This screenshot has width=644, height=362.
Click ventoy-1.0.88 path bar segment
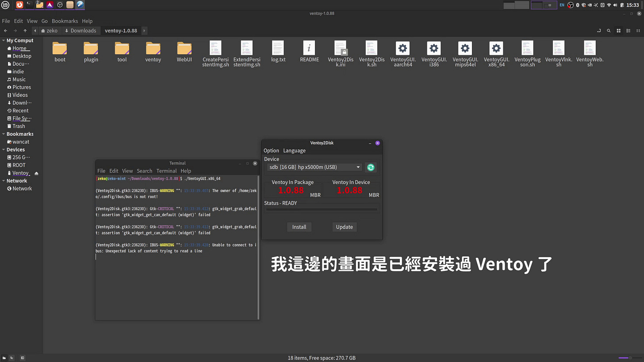point(121,30)
